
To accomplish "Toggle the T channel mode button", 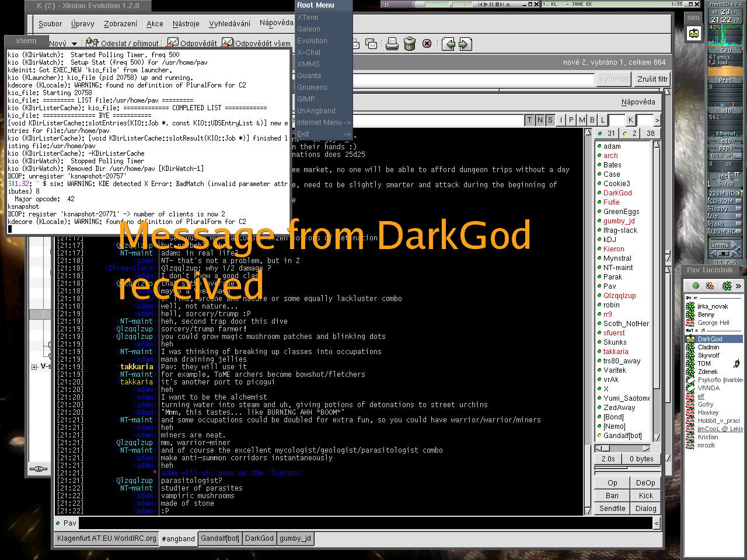I will (529, 120).
